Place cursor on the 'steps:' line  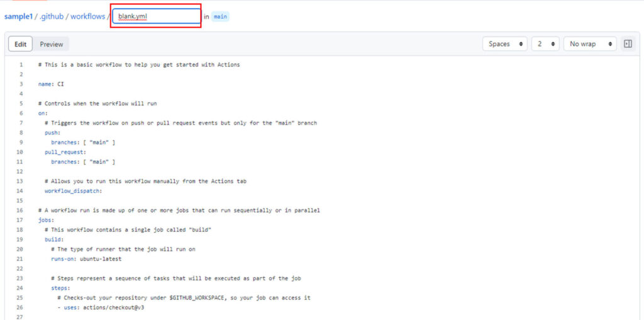pyautogui.click(x=60, y=288)
